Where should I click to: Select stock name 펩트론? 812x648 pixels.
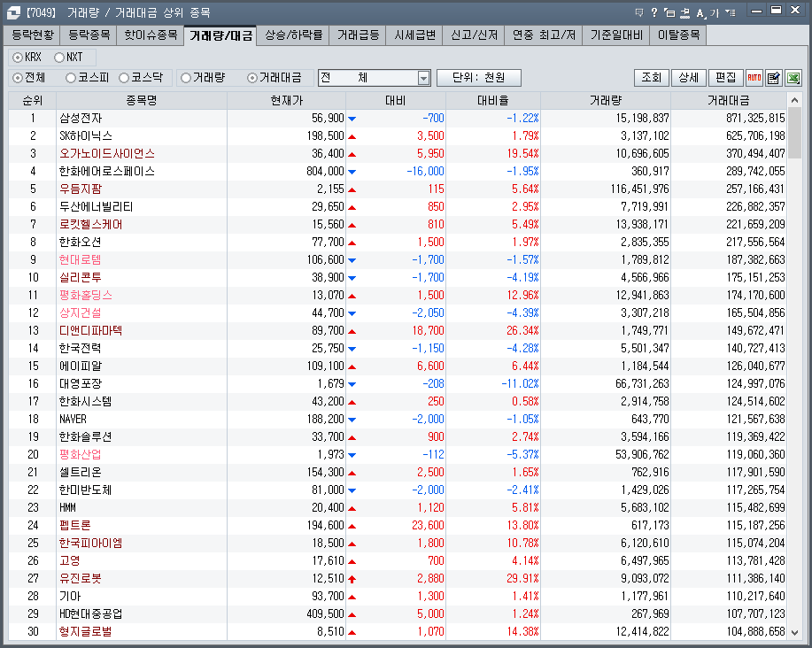(75, 525)
